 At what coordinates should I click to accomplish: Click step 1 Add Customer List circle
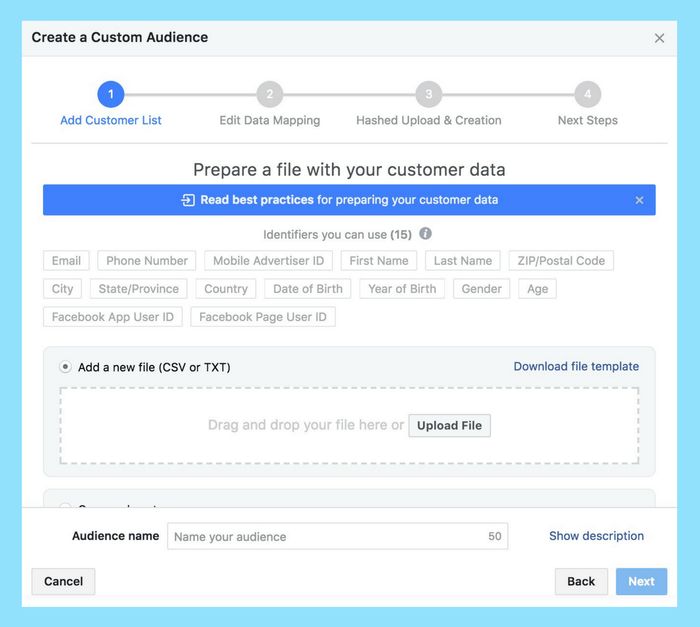point(110,95)
